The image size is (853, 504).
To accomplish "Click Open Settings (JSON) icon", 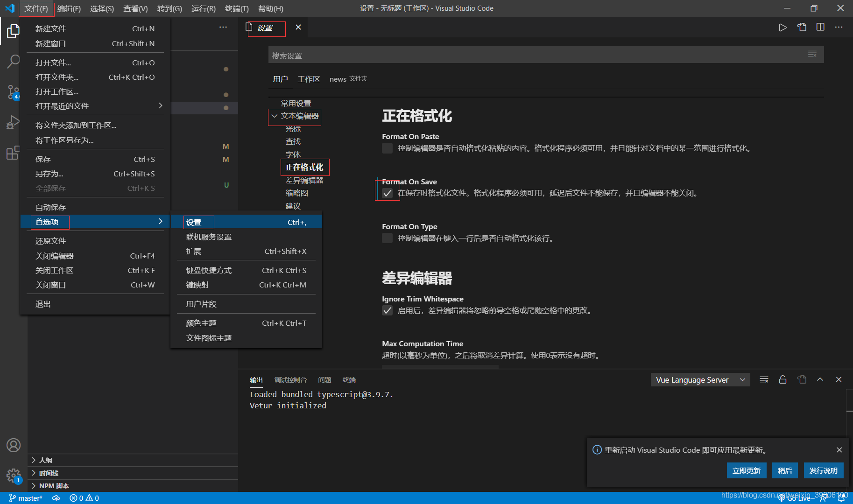I will pos(802,28).
